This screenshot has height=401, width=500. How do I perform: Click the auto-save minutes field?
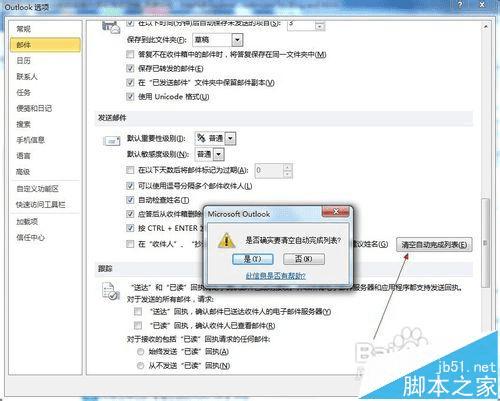tap(301, 24)
